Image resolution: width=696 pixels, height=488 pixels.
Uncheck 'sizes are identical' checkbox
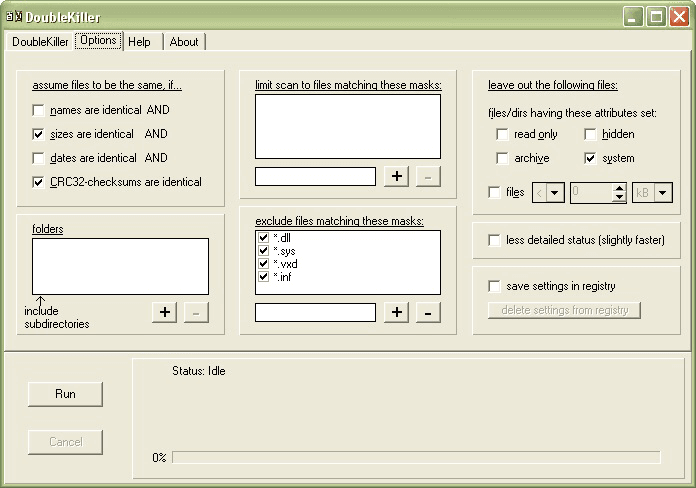38,134
